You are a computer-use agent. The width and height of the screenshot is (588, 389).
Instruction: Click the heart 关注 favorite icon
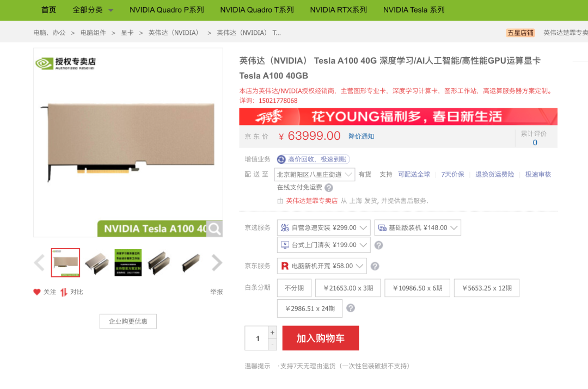[x=37, y=292]
